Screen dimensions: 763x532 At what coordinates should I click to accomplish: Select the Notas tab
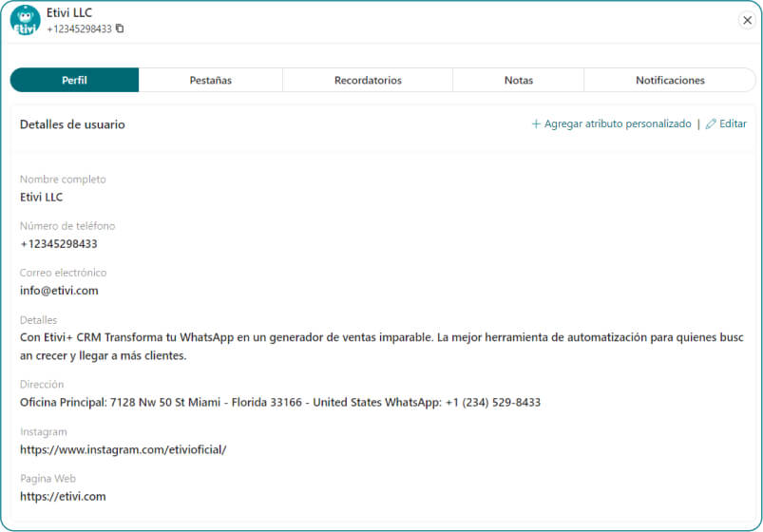(x=518, y=81)
